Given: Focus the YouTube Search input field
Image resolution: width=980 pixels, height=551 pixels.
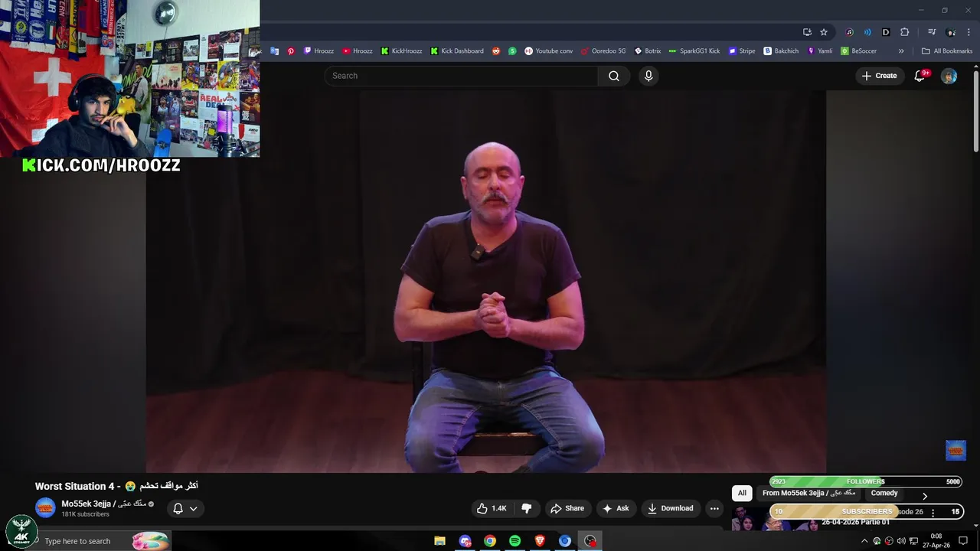Looking at the screenshot, I should 462,76.
